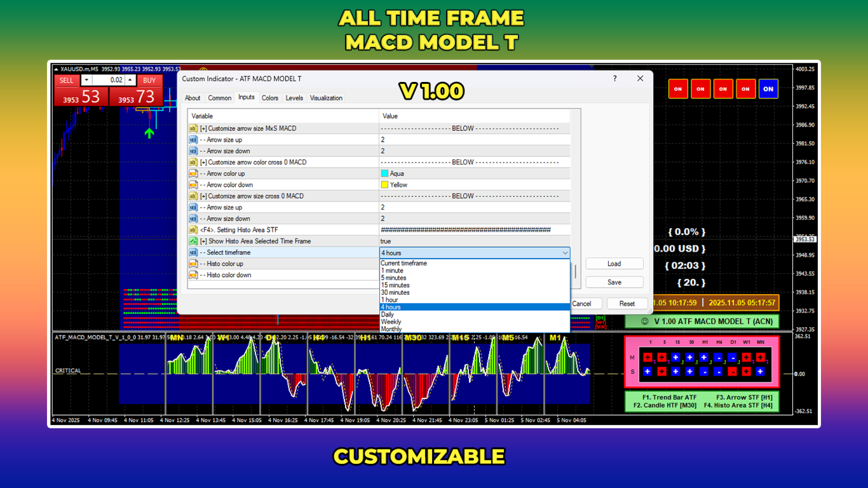Click the dialog help question mark icon
868x488 pixels.
coord(614,79)
